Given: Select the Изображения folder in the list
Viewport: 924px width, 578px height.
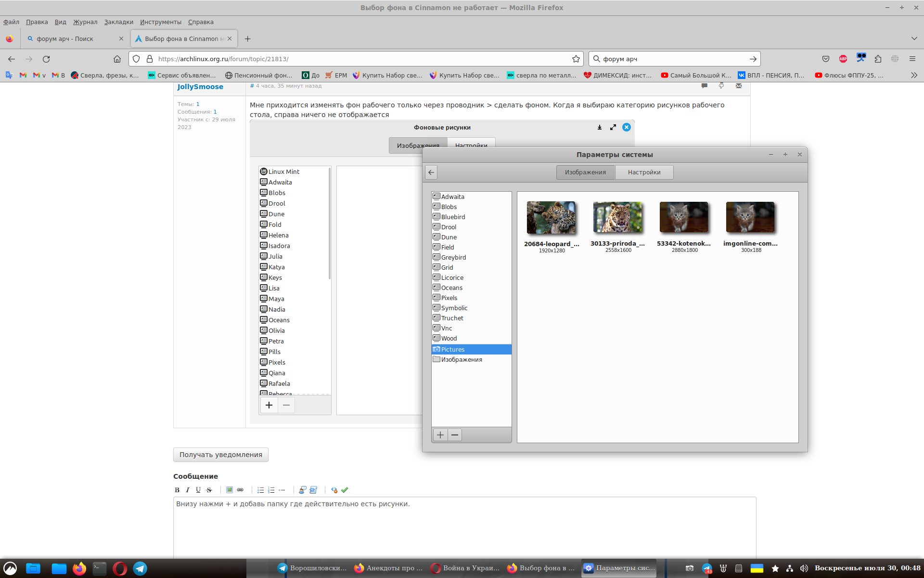Looking at the screenshot, I should click(x=462, y=360).
